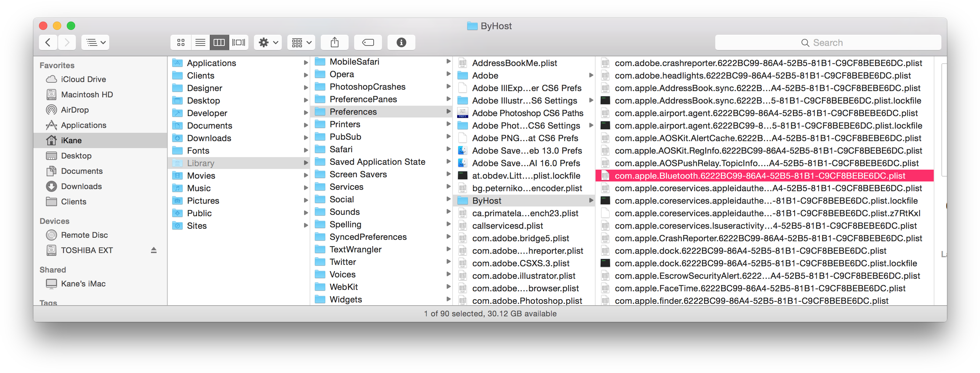The image size is (980, 373).
Task: Select the TextWrangler folder
Action: pyautogui.click(x=382, y=250)
